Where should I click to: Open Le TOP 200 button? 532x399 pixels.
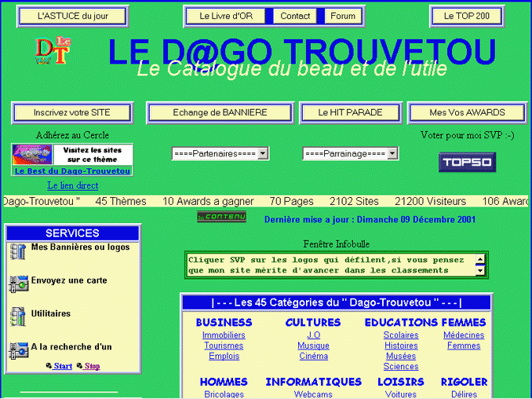tap(467, 16)
